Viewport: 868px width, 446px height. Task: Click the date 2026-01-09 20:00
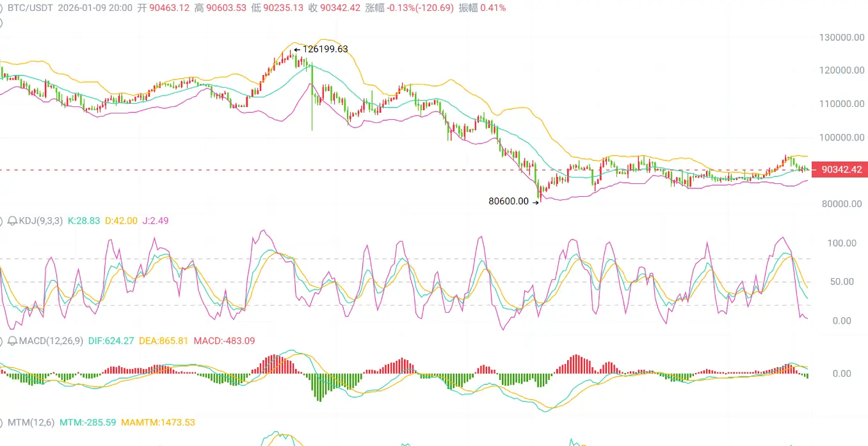pos(95,8)
